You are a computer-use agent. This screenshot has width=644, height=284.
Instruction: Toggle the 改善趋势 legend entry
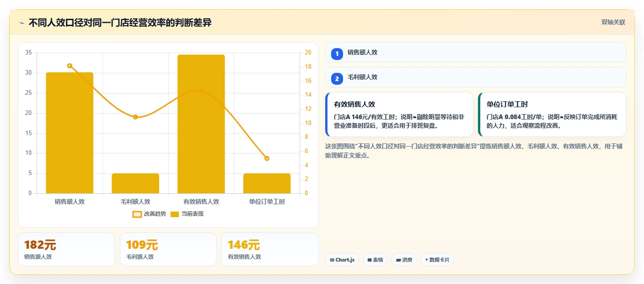[149, 214]
